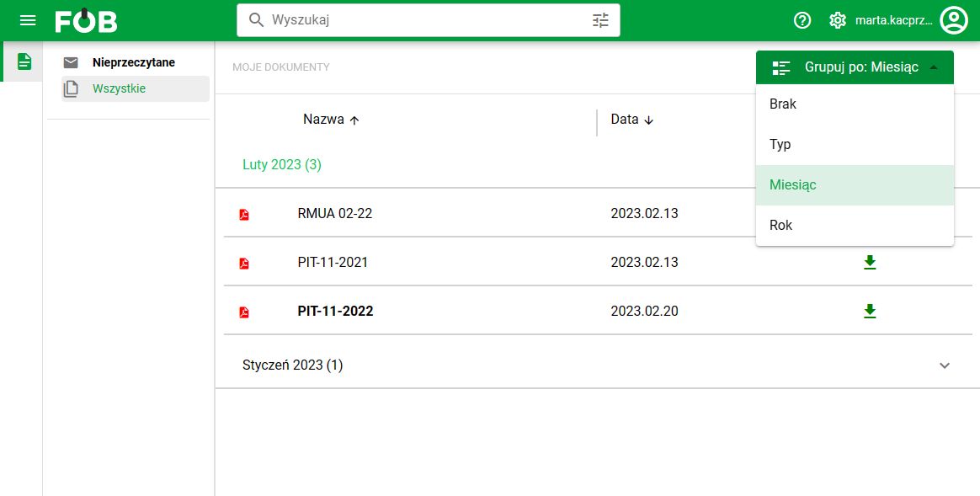Open settings gear icon

coord(837,21)
